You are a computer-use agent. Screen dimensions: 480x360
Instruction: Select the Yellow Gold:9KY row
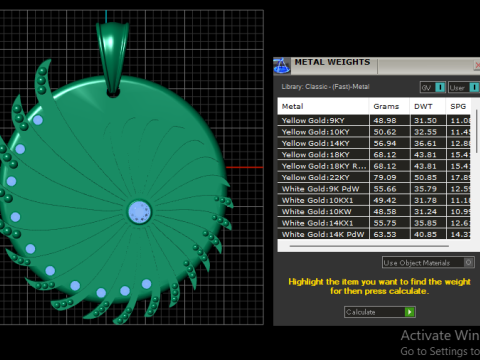(374, 120)
